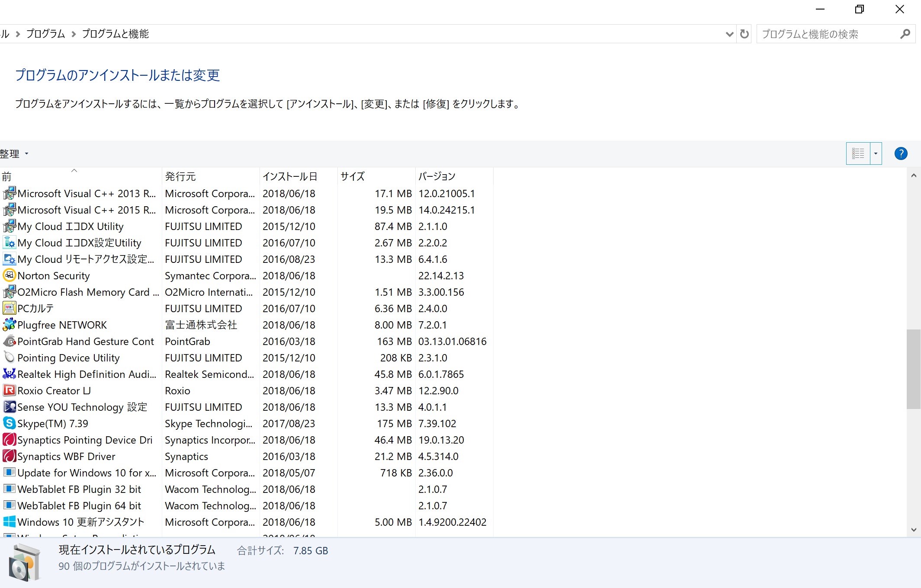This screenshot has width=921, height=588.
Task: Open the address bar history dropdown
Action: tap(729, 34)
